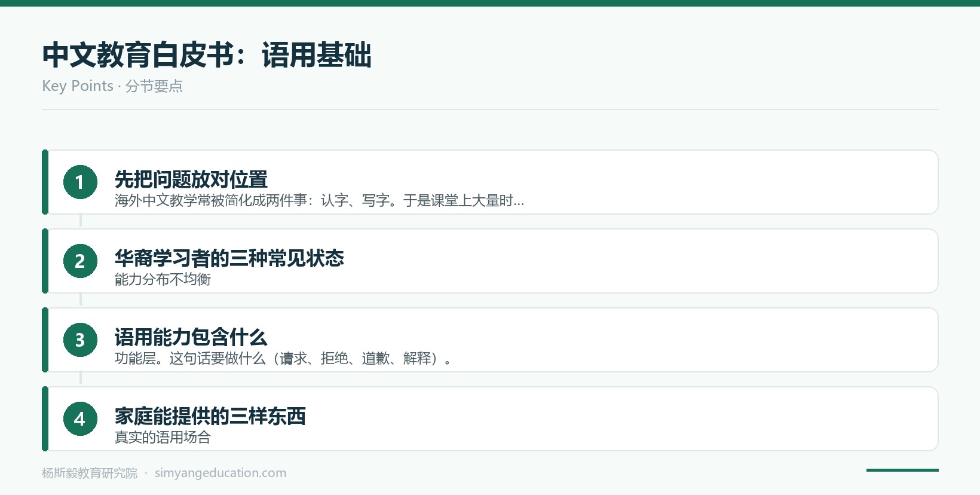Open the simyangeducation.com footer link
The height and width of the screenshot is (495, 980).
220,473
